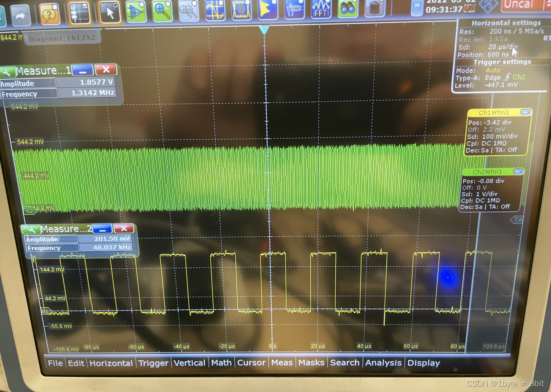Viewport: 551px width, 392px height.
Task: Select the pointer selection tool
Action: 110,12
